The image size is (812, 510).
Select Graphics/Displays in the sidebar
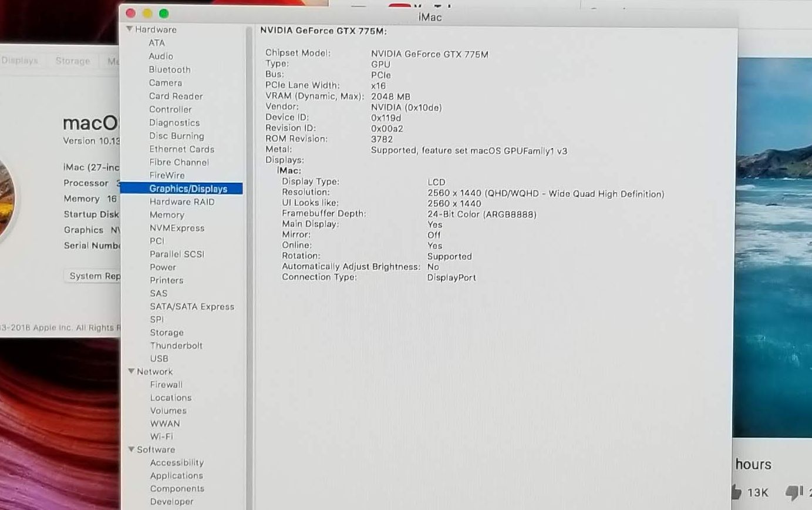click(187, 189)
